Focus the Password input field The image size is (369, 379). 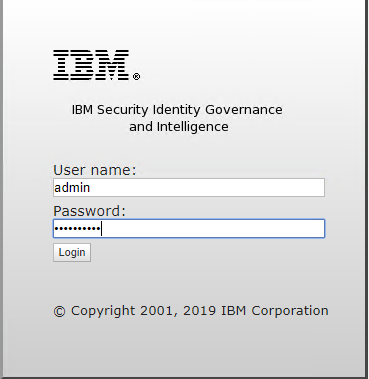(x=189, y=228)
